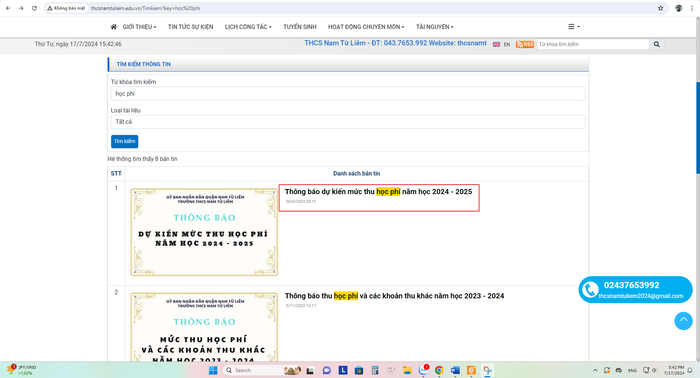Click the thumbnail 'Dự kiến mức thu học phí 2024 - 2025'
This screenshot has height=378, width=700.
204,232
